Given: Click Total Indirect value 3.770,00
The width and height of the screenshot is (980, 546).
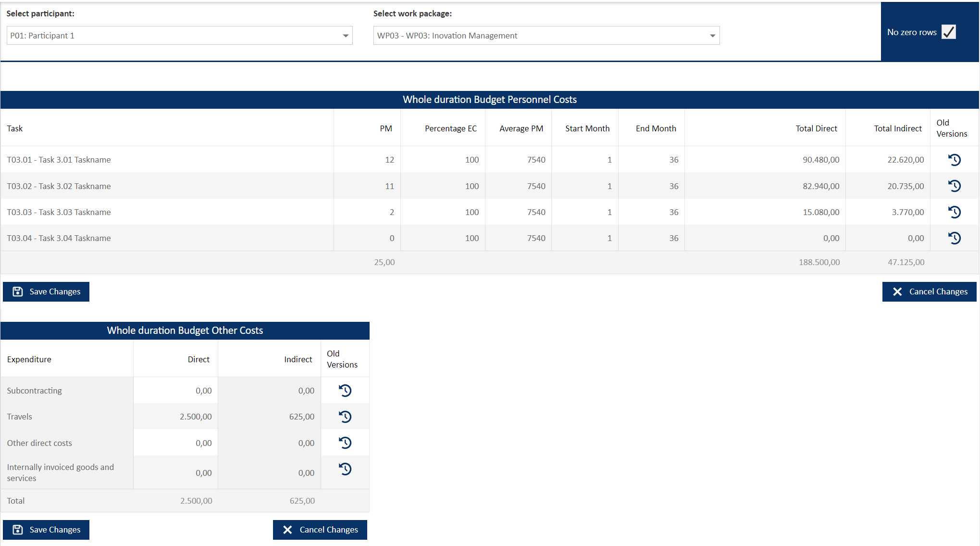Looking at the screenshot, I should [x=908, y=212].
